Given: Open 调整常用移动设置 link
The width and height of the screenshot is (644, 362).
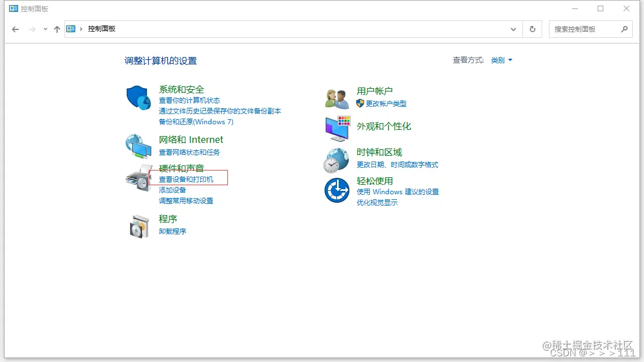Looking at the screenshot, I should point(186,200).
